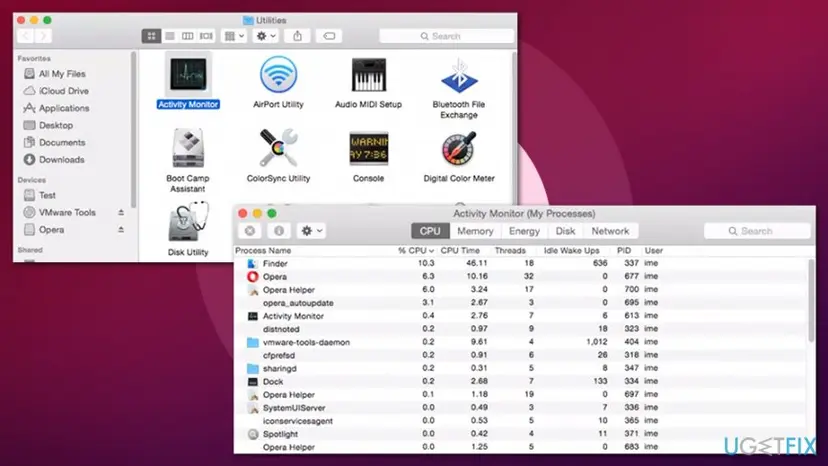Open ColorSync Utility icon
Image resolution: width=828 pixels, height=466 pixels.
click(x=278, y=148)
